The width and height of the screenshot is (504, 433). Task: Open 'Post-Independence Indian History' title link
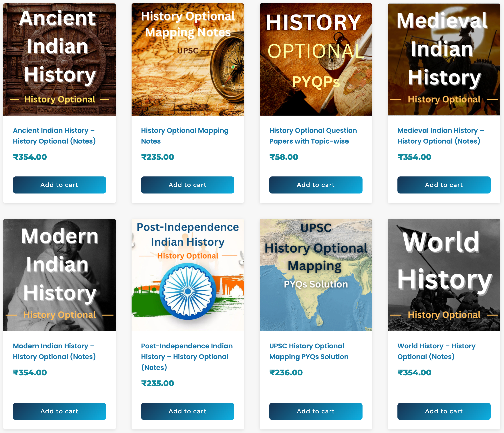pyautogui.click(x=187, y=357)
